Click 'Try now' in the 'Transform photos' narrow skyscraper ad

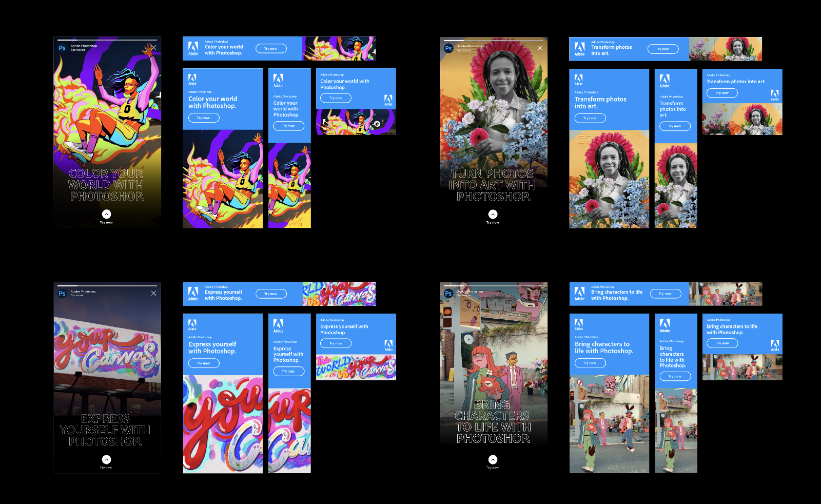675,126
